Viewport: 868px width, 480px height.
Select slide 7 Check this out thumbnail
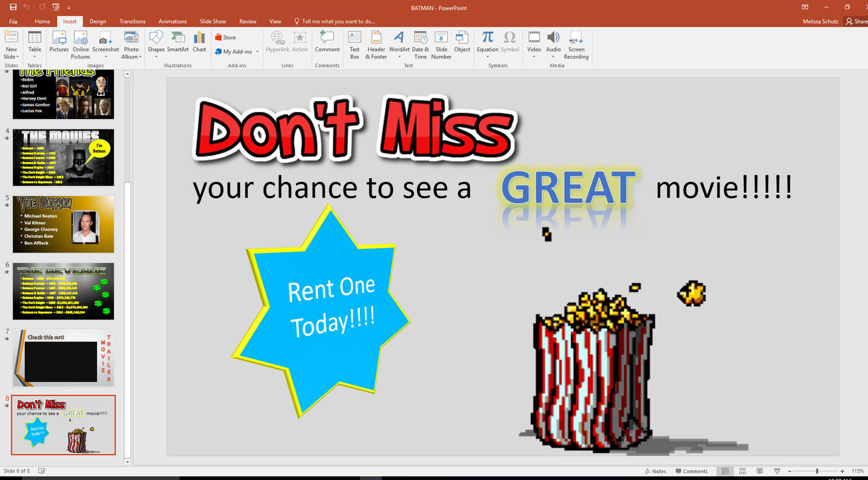tap(63, 358)
